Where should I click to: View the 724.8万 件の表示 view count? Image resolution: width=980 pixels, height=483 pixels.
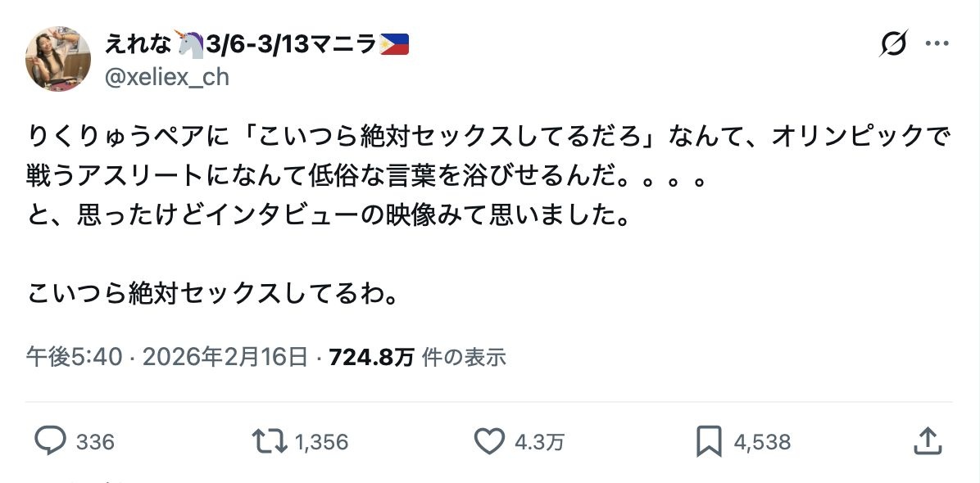(417, 357)
